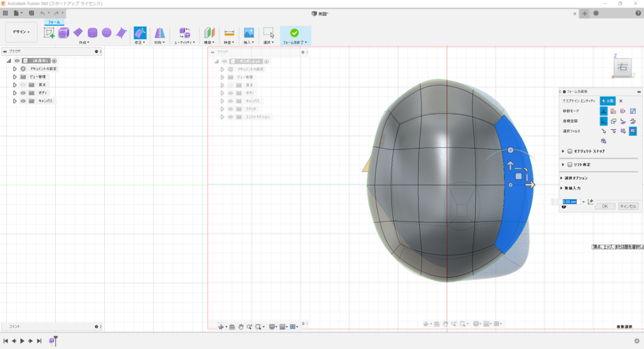Image resolution: width=644 pixels, height=349 pixels.
Task: Click the 挿入 image icon
Action: (248, 33)
